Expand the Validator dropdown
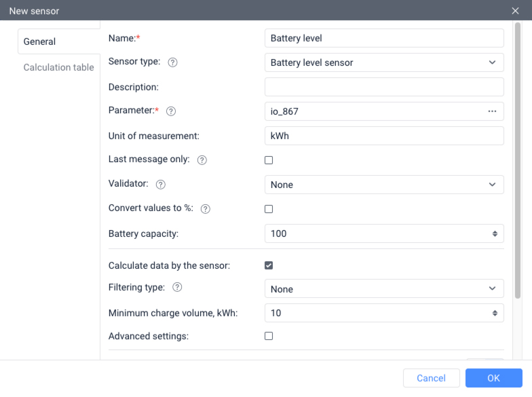Viewport: 532px width, 397px height. point(383,185)
